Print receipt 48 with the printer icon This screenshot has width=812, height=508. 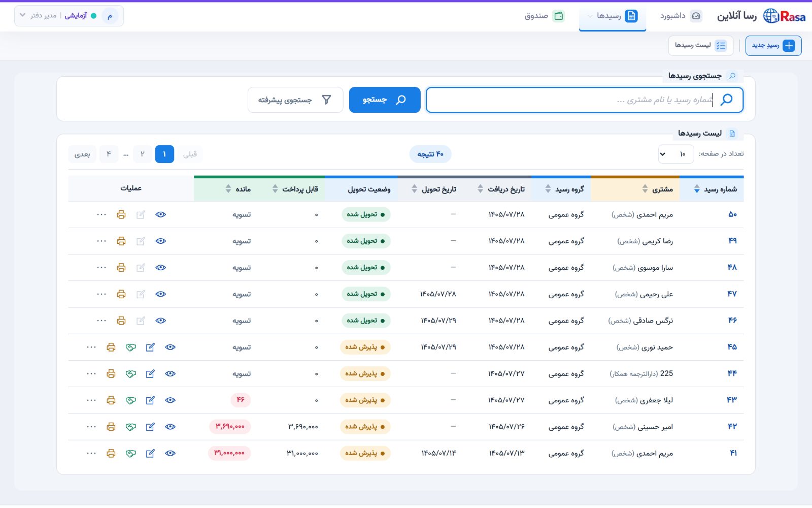(x=121, y=268)
